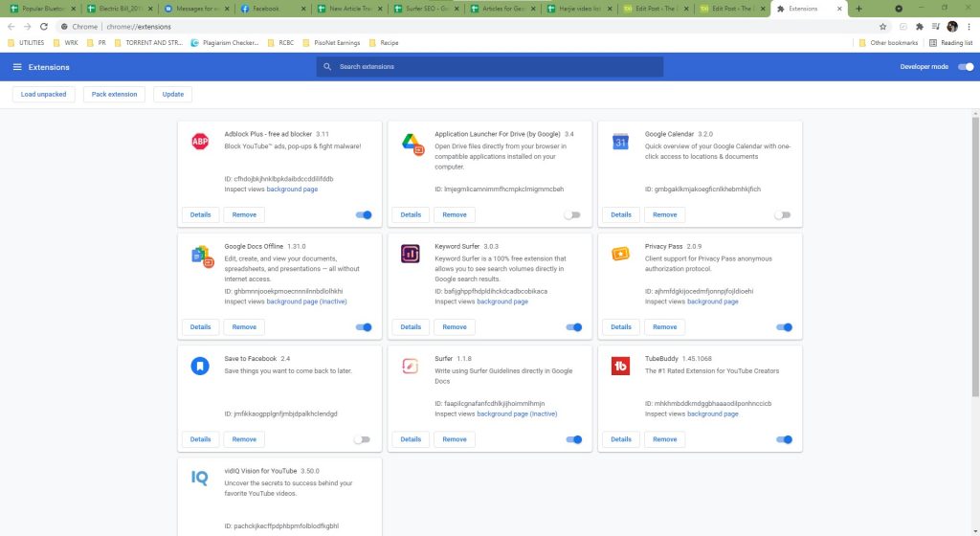This screenshot has height=536, width=980.
Task: Open the Recipe bookmark folder
Action: [x=383, y=43]
